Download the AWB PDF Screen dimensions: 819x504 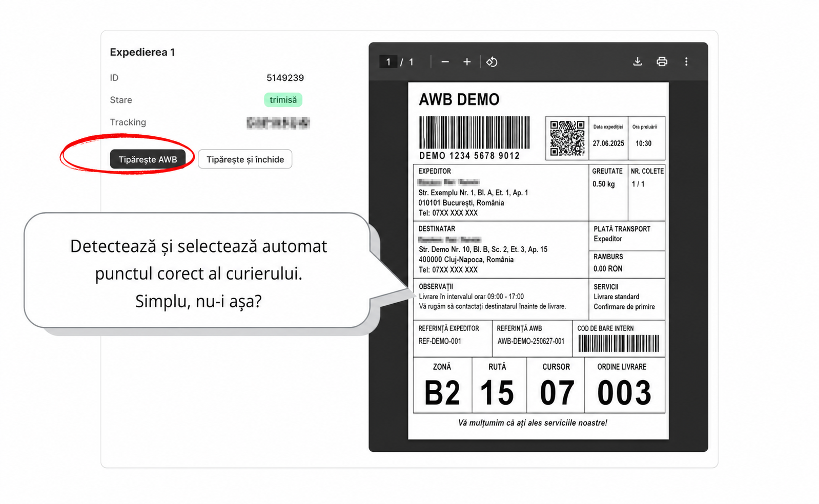pos(638,62)
